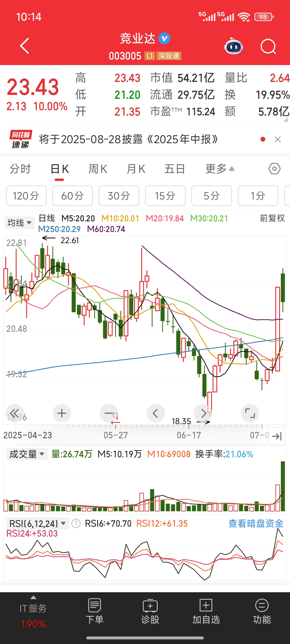Switch to 五日 tab

175,169
